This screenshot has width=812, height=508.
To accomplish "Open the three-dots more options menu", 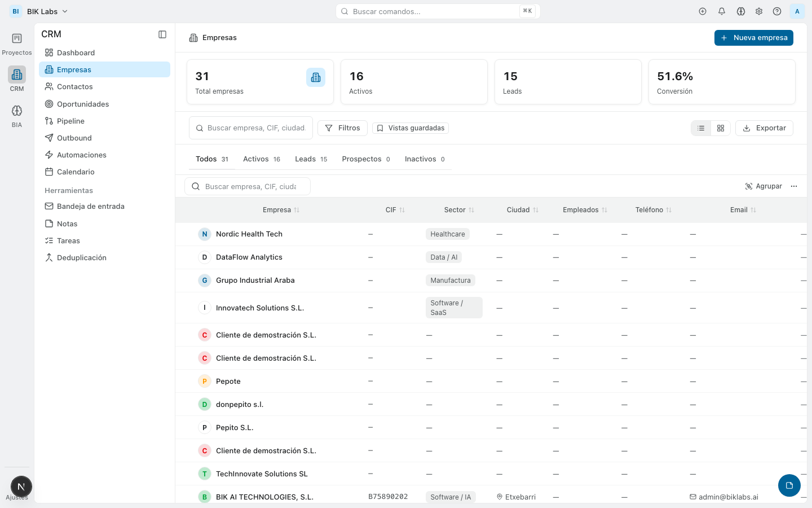I will tap(794, 186).
